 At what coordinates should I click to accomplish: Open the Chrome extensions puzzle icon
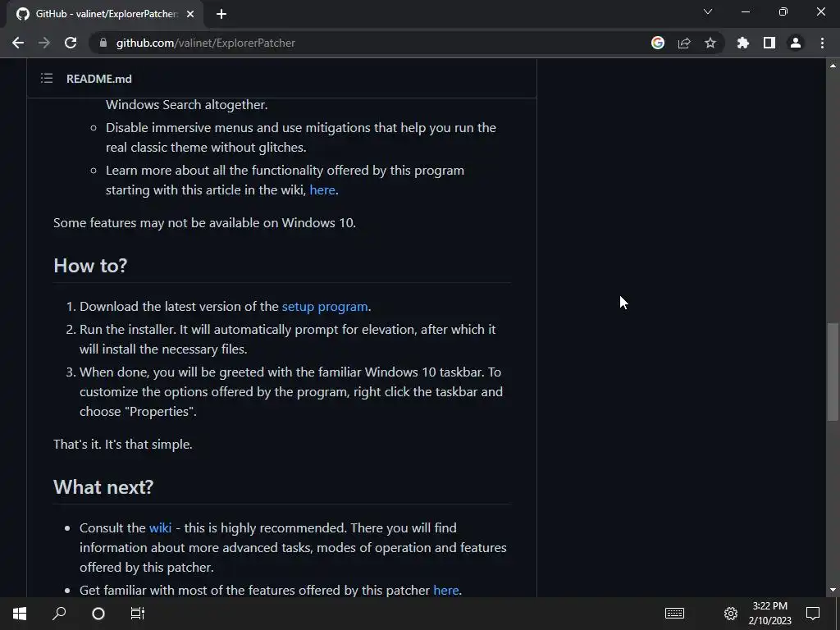(743, 43)
